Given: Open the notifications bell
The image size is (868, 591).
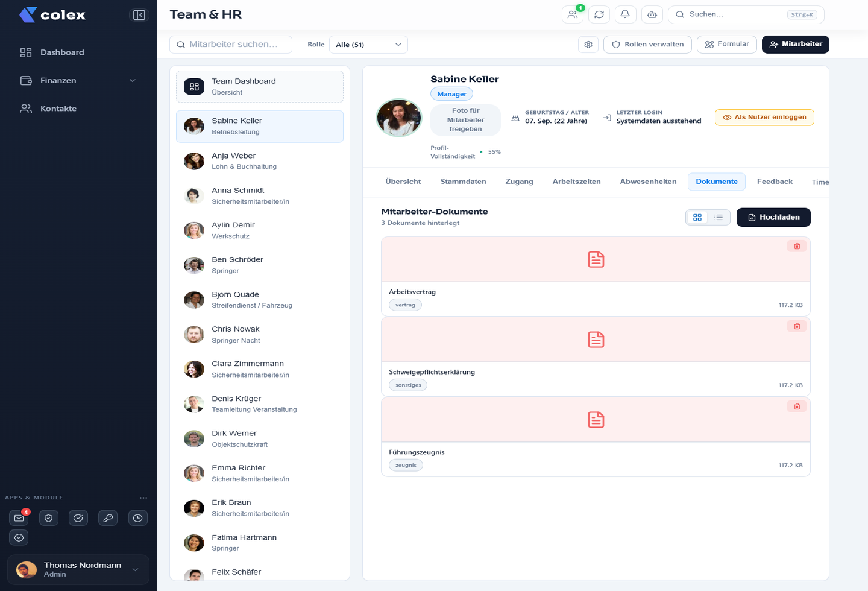Looking at the screenshot, I should point(626,14).
